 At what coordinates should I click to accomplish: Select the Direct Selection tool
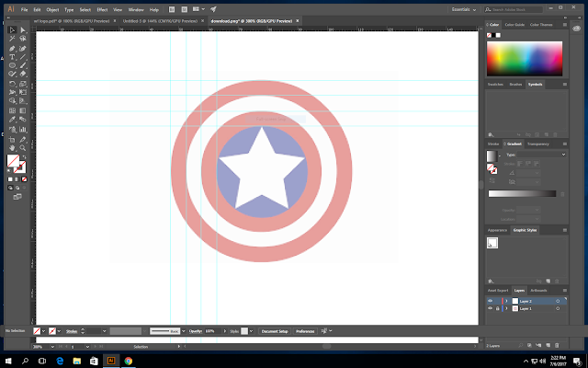23,29
